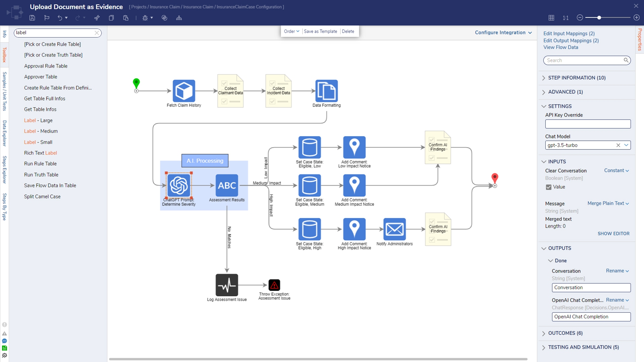Open the Steps Explorer side tab
The height and width of the screenshot is (362, 644).
pos(4,170)
